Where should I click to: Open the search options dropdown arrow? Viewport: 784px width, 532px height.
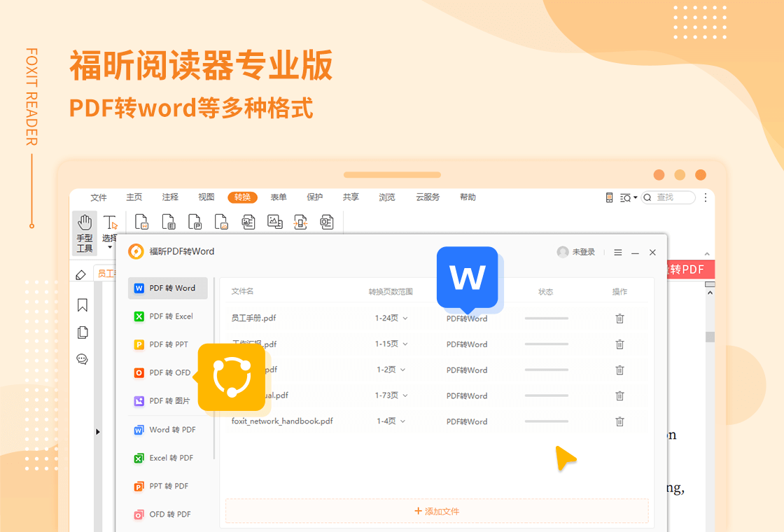(x=636, y=197)
